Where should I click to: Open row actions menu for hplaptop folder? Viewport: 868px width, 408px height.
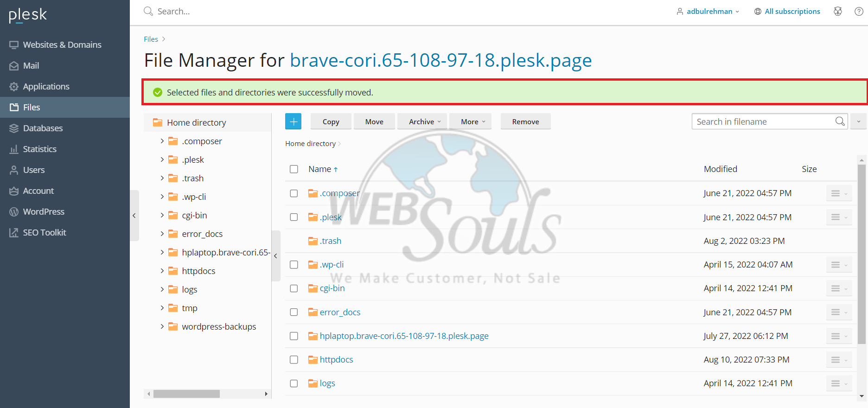[839, 336]
